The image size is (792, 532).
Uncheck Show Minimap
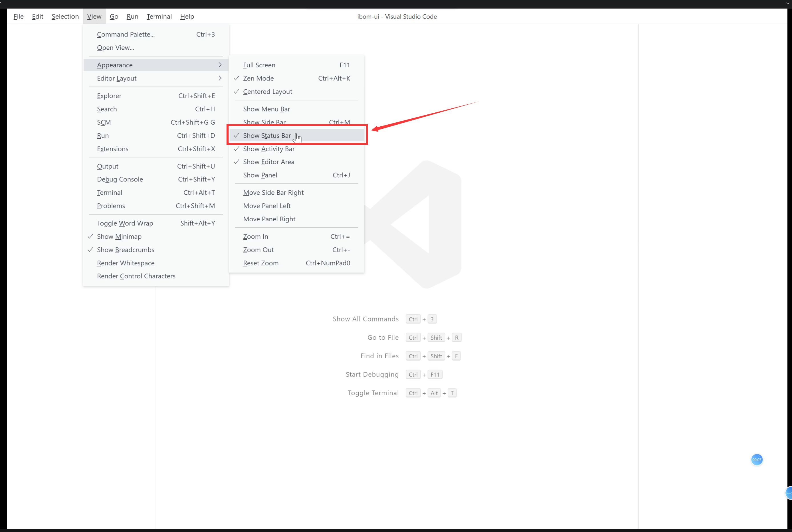pyautogui.click(x=119, y=236)
